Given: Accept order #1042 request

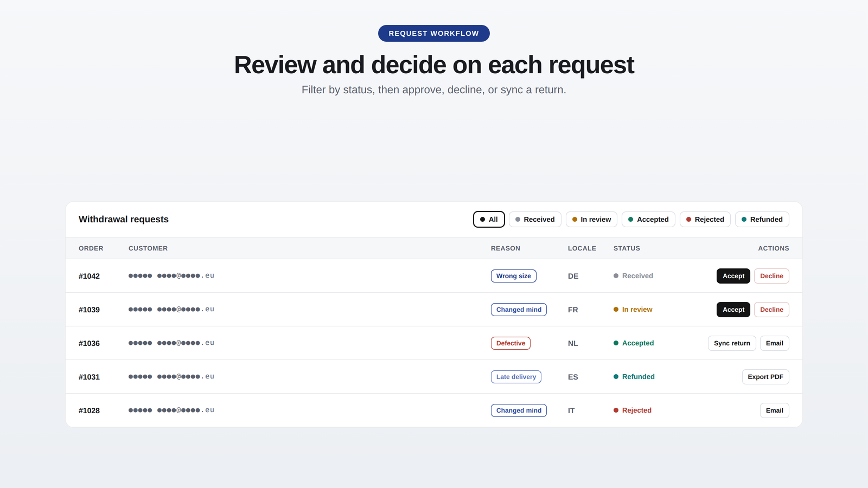Looking at the screenshot, I should pyautogui.click(x=733, y=276).
